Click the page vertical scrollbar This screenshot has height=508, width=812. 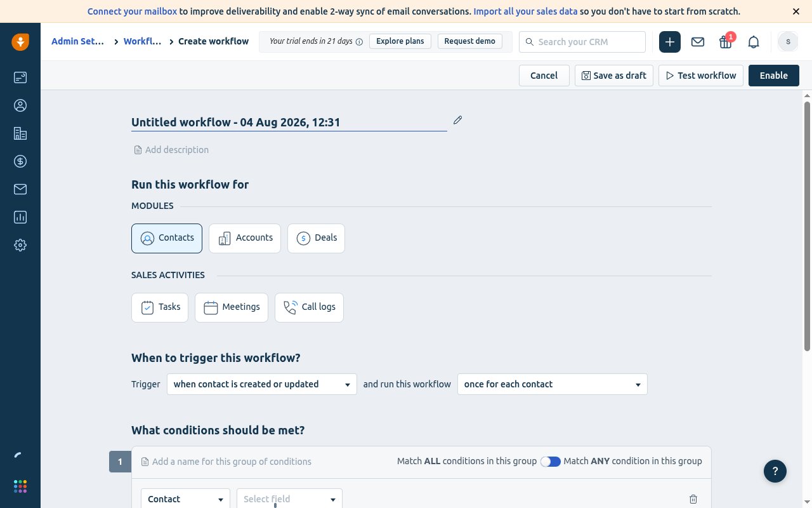click(807, 225)
